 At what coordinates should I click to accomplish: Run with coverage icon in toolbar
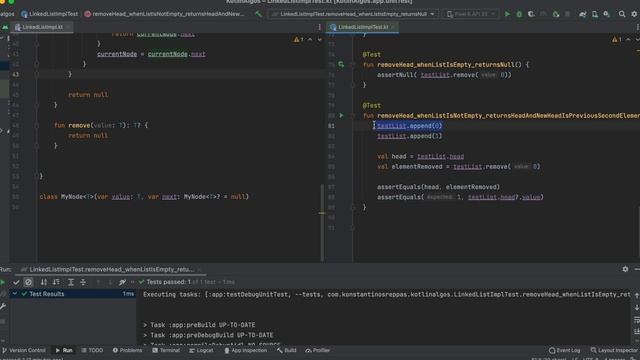point(531,14)
